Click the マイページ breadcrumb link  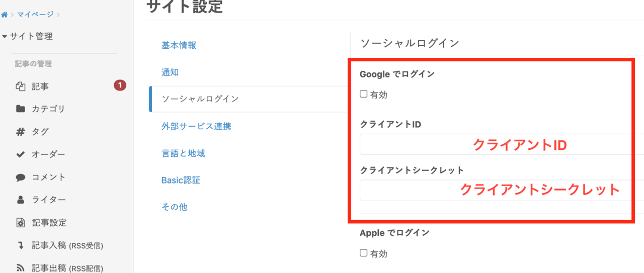35,14
